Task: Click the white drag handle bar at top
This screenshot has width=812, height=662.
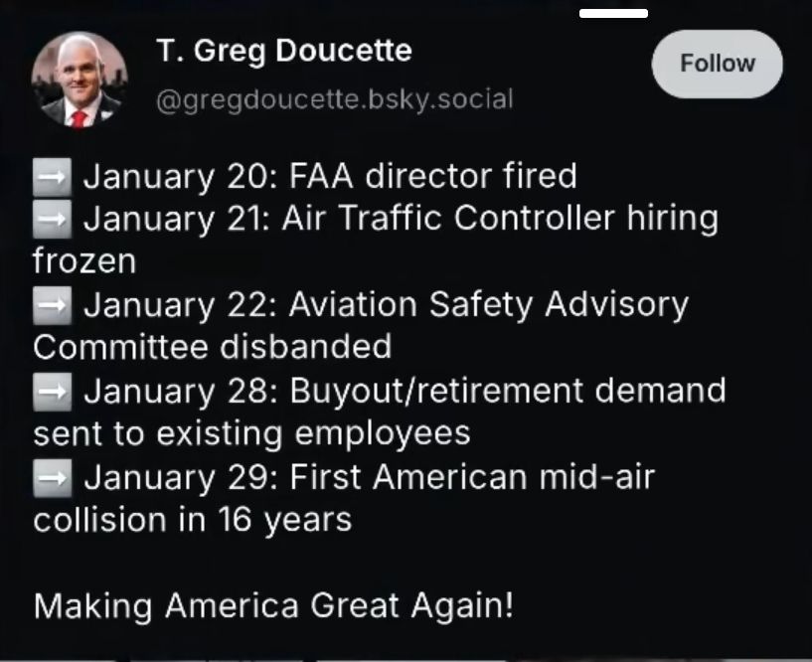Action: click(x=613, y=13)
